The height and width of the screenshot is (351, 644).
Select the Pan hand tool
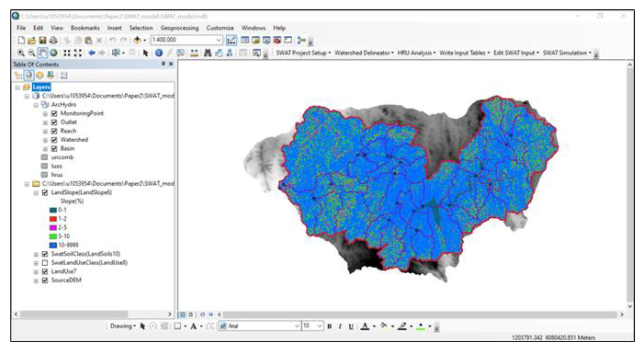(x=42, y=53)
